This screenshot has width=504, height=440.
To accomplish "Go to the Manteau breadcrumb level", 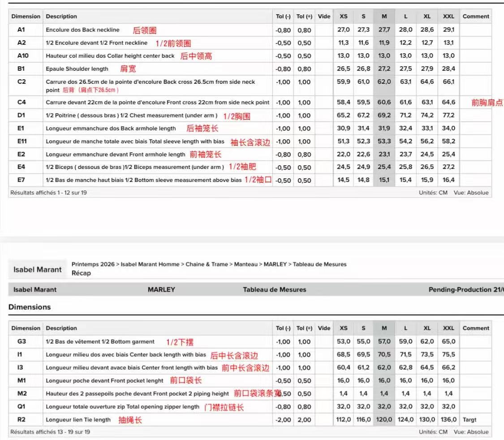I will click(247, 264).
